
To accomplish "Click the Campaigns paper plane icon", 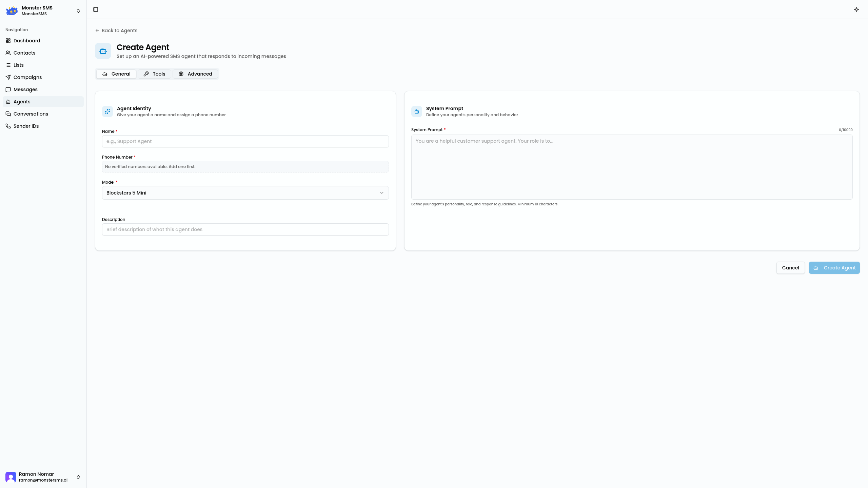I will coord(8,77).
